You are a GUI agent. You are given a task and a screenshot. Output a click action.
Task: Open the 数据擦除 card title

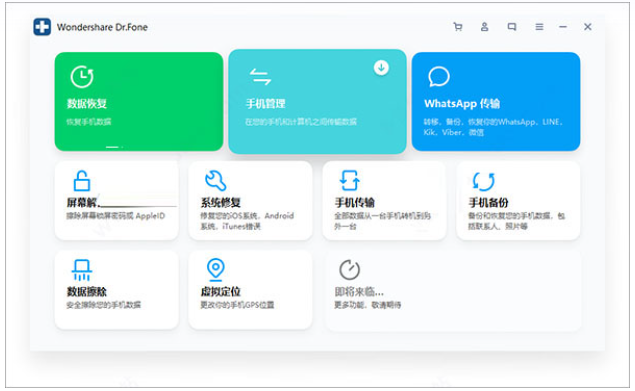tap(87, 292)
